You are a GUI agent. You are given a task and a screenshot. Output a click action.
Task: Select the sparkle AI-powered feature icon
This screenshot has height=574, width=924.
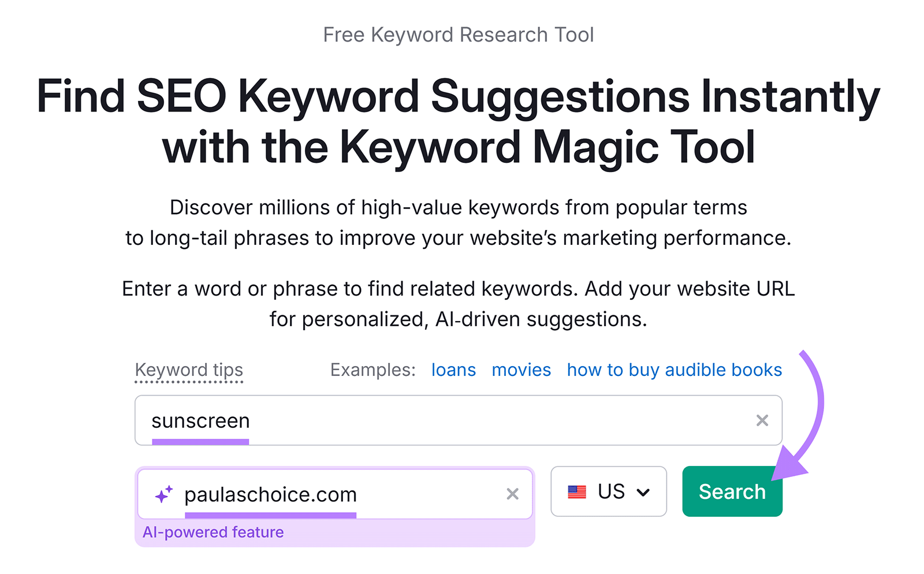(x=162, y=494)
